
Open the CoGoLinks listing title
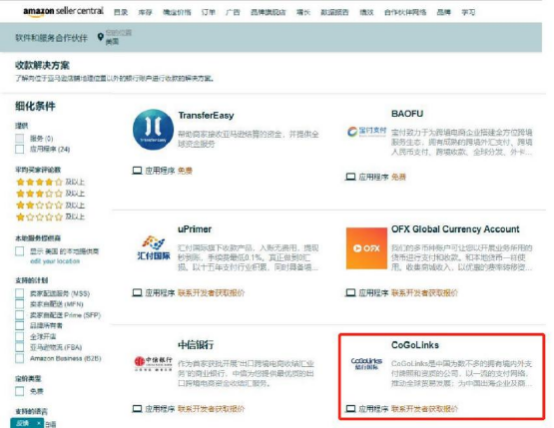click(415, 345)
